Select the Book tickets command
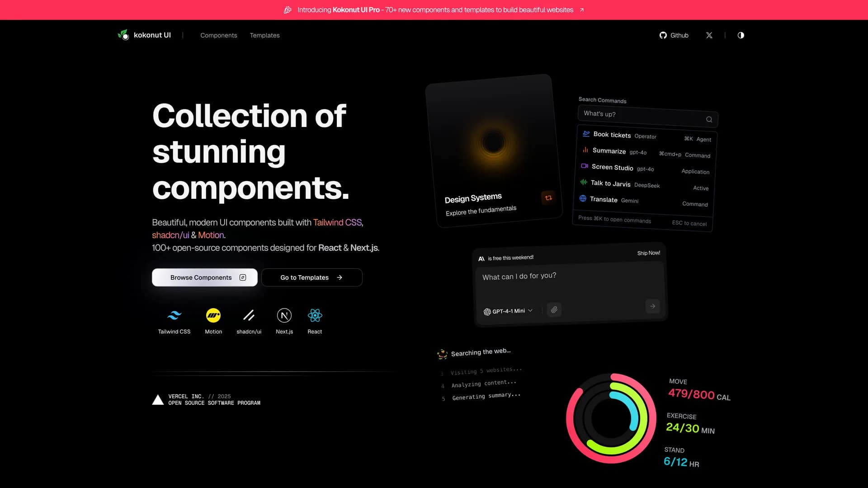This screenshot has height=488, width=868. [612, 135]
